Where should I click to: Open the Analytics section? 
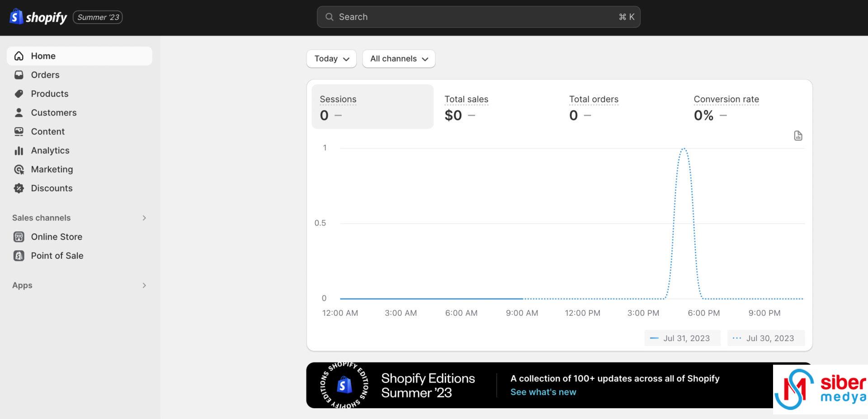[x=80, y=151]
